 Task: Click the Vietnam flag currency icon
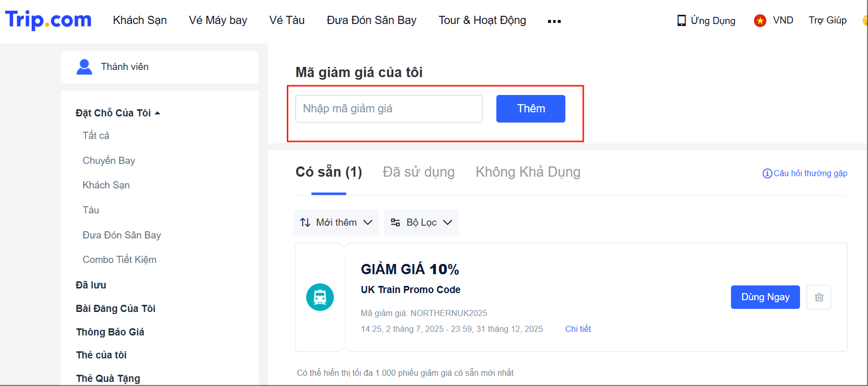click(x=760, y=20)
